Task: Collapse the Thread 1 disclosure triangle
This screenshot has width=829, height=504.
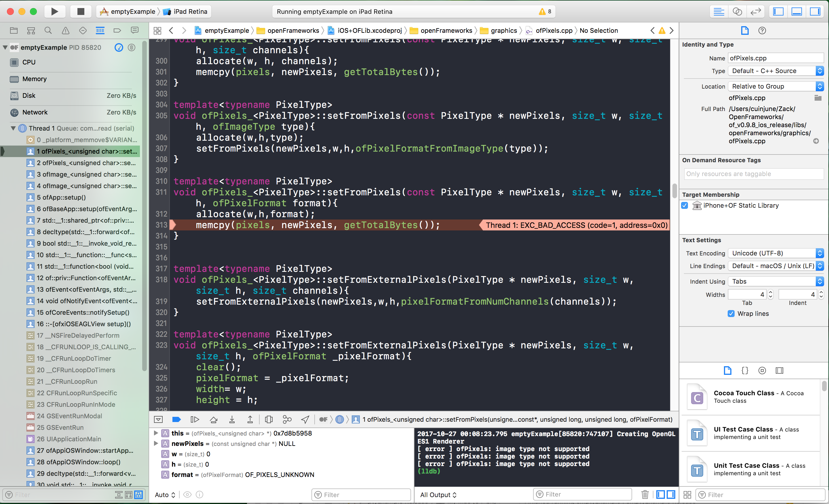Action: 13,128
